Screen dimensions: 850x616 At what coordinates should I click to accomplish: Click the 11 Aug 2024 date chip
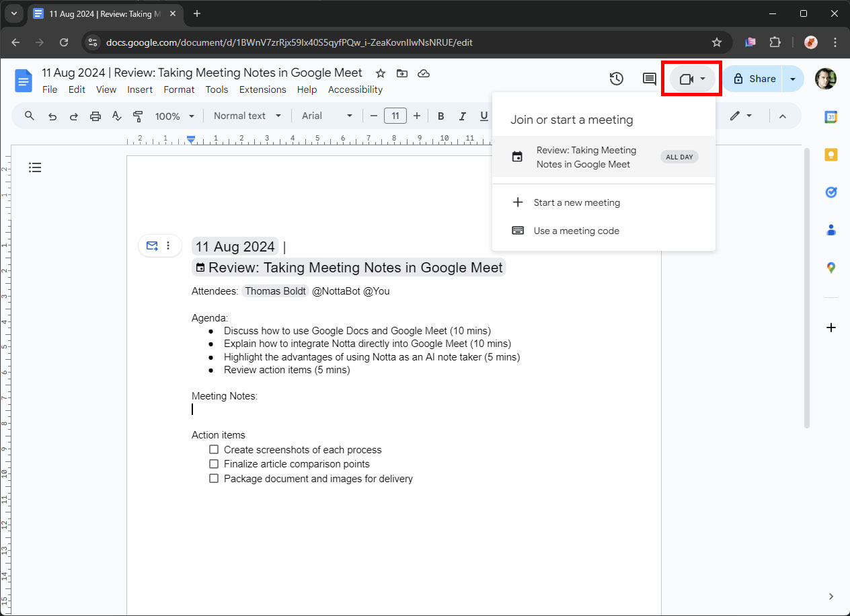pyautogui.click(x=235, y=247)
